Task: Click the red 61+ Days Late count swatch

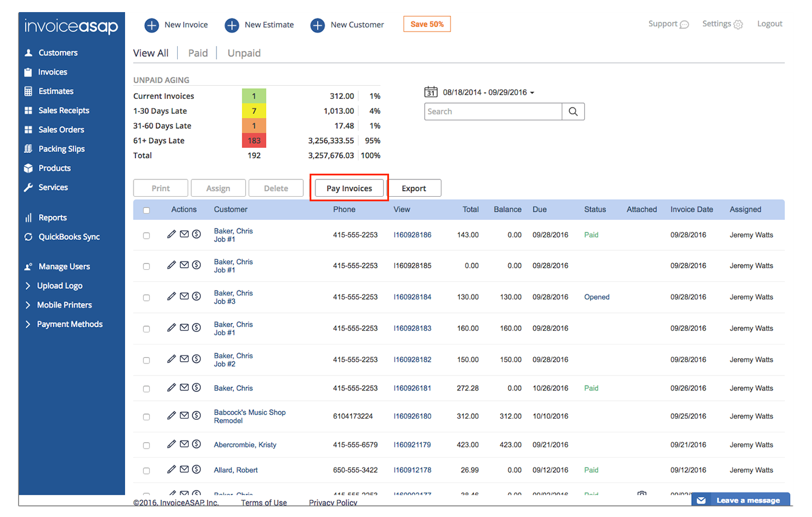Action: 254,141
